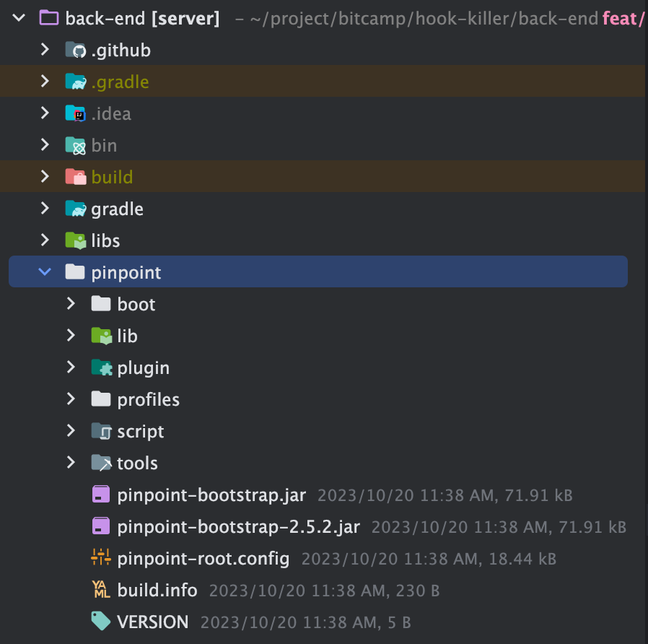Select the build.info file name

point(157,591)
